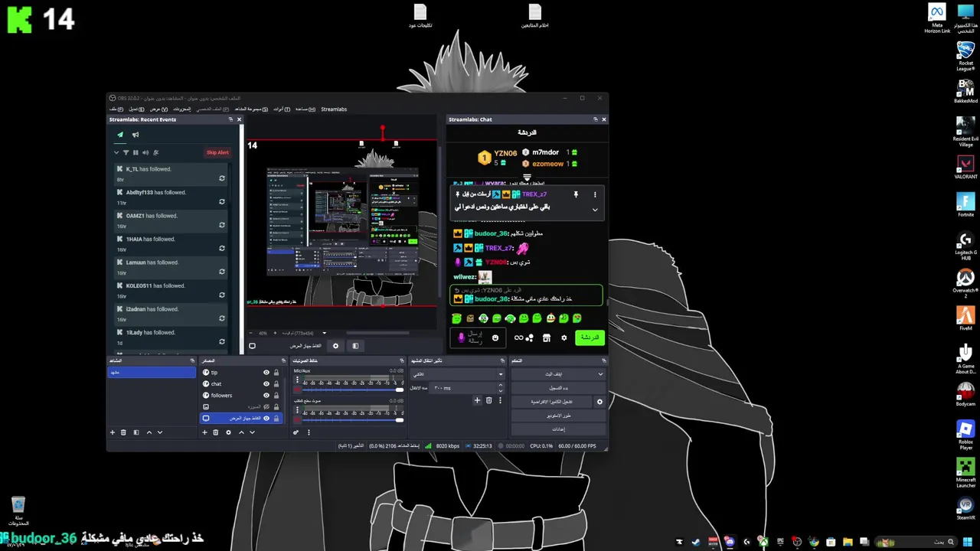
Task: Open the emoji picker in chat
Action: tap(495, 337)
